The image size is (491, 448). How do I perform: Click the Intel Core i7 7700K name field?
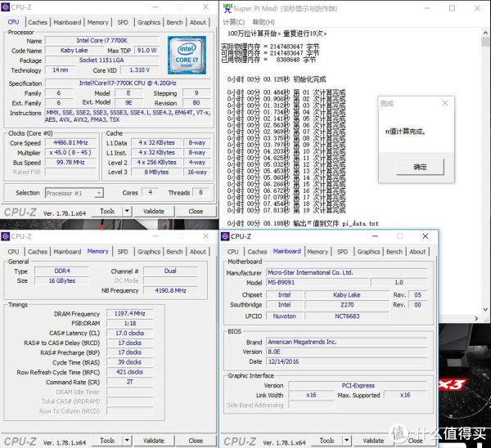(x=102, y=40)
